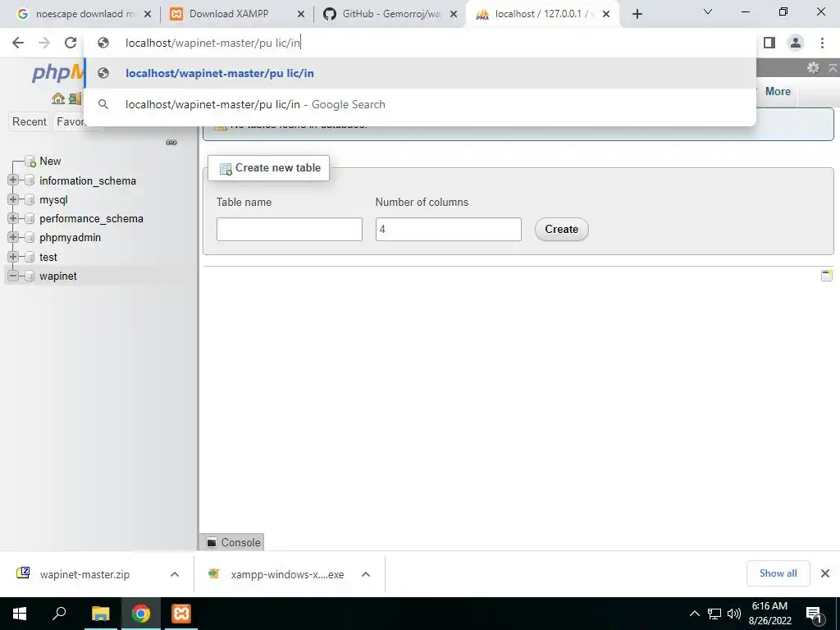This screenshot has height=630, width=840.
Task: Click the network status tray icon
Action: coord(714,614)
